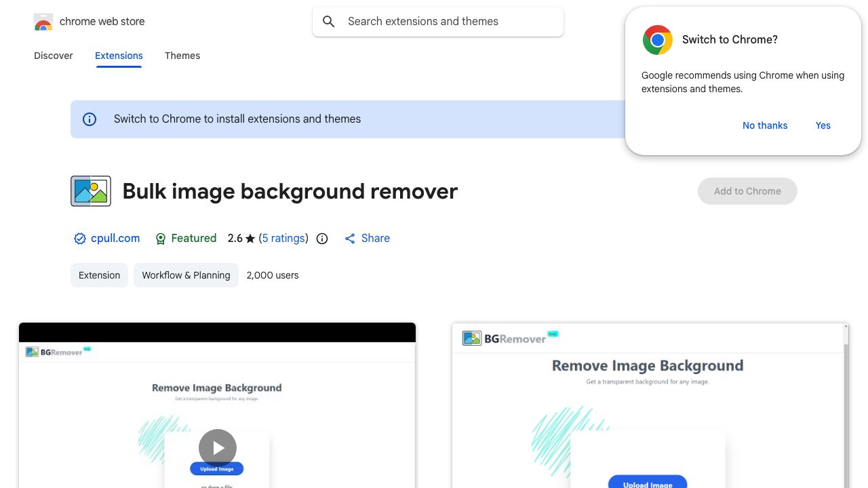Image resolution: width=868 pixels, height=488 pixels.
Task: Choose Yes in the Switch to Chrome prompt
Action: click(823, 125)
